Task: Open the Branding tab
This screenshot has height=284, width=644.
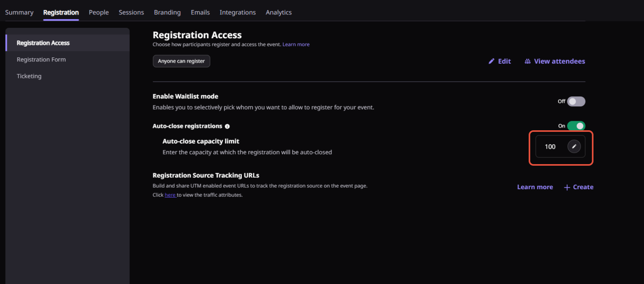Action: tap(167, 12)
